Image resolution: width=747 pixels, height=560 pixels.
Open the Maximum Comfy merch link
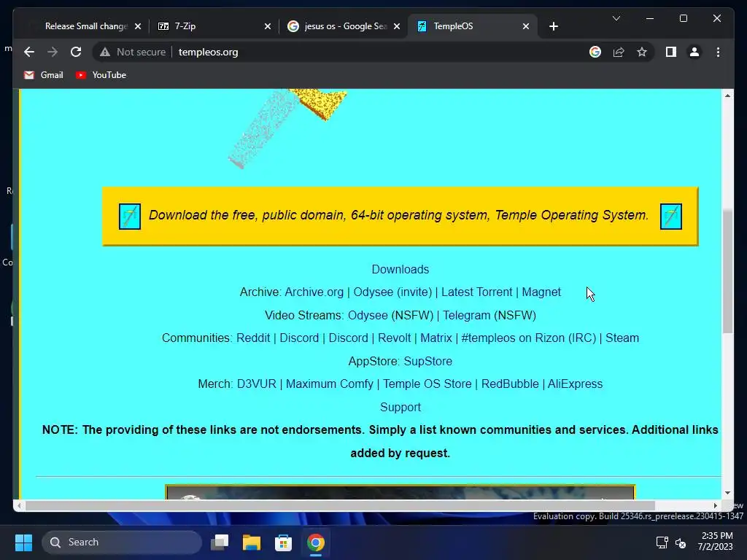[329, 384]
